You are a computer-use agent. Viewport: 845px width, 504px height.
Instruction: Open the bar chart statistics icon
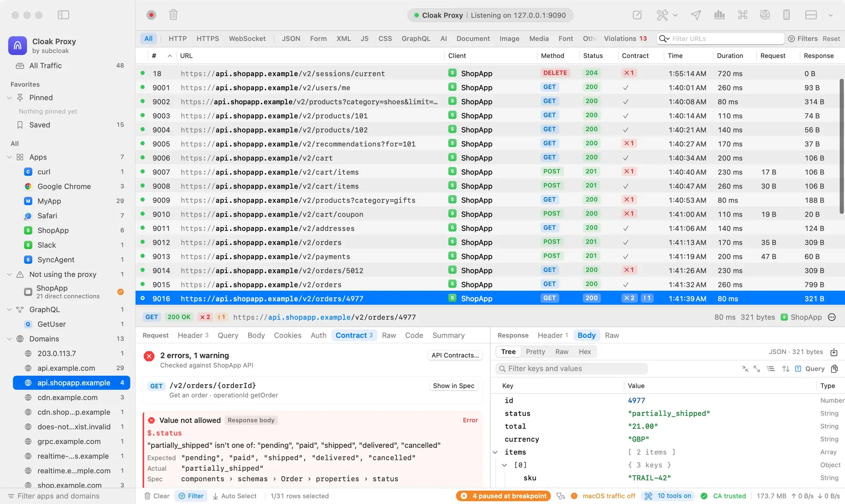pyautogui.click(x=719, y=15)
